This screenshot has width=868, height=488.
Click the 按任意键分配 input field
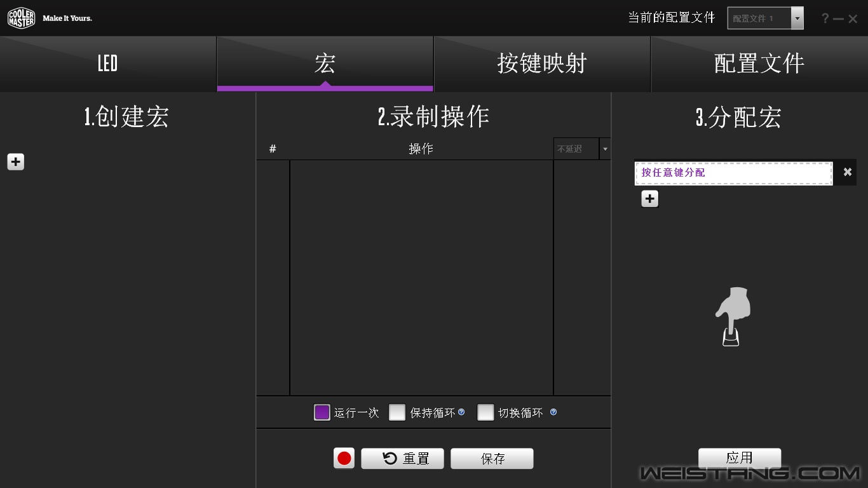[733, 173]
